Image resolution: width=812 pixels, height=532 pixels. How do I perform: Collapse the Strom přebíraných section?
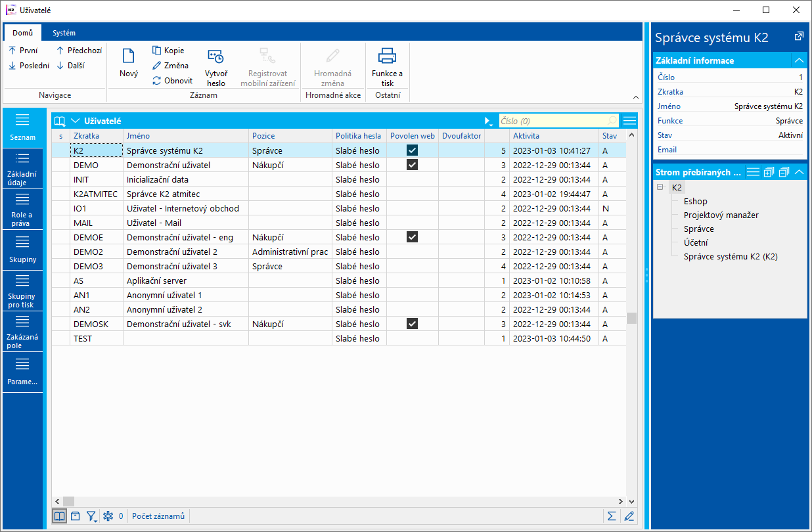tap(799, 172)
